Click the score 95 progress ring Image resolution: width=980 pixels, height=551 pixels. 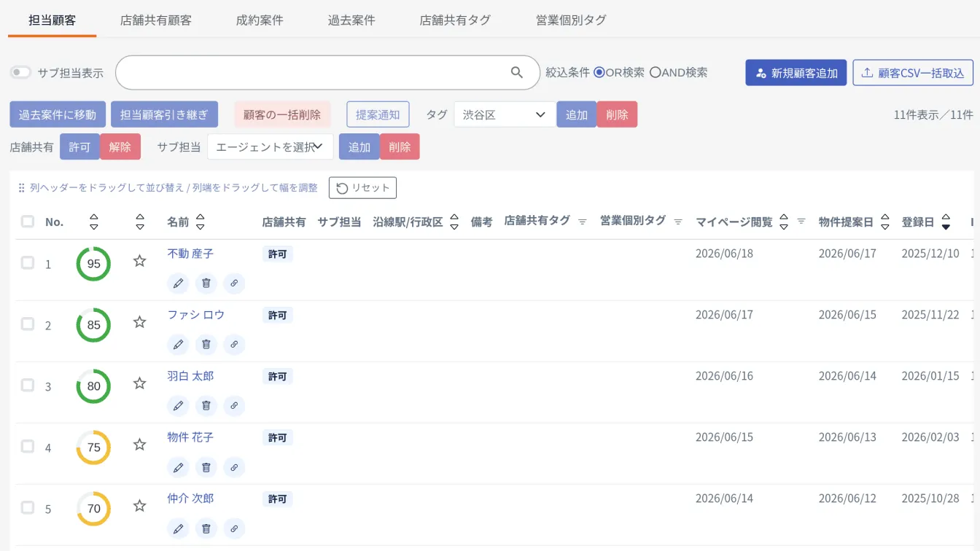coord(93,264)
